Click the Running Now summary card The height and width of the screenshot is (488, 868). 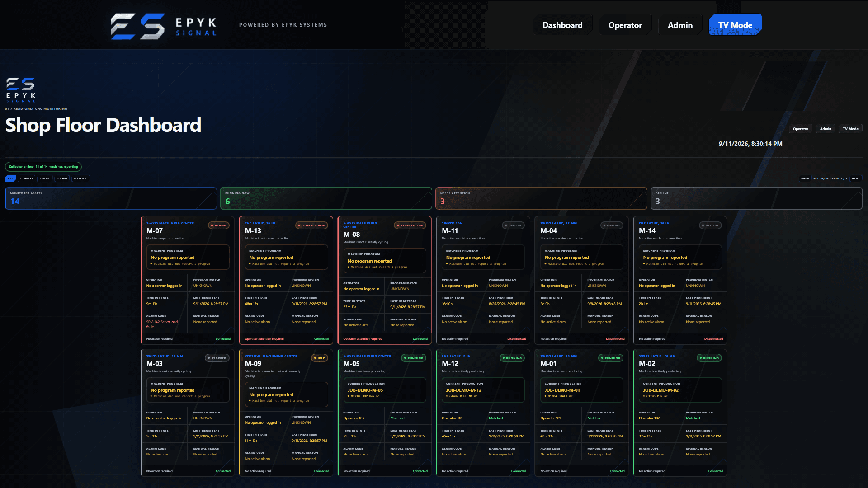click(x=326, y=198)
